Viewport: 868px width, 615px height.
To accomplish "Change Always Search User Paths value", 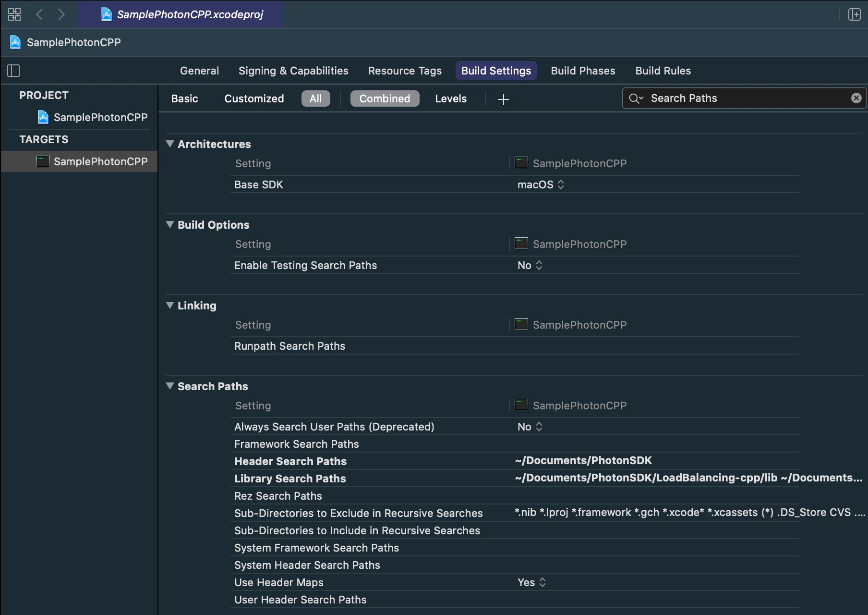I will point(530,427).
